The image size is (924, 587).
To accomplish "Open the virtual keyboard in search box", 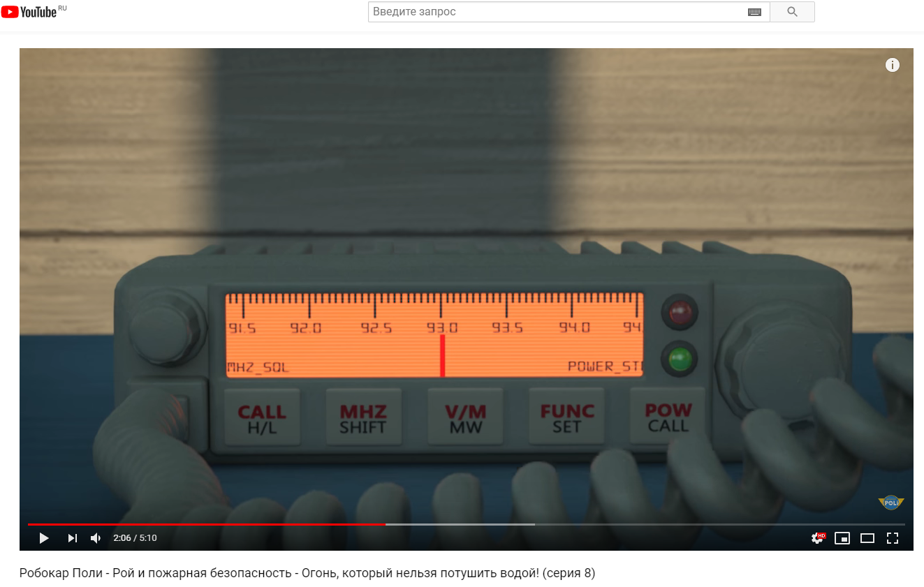I will pos(754,12).
